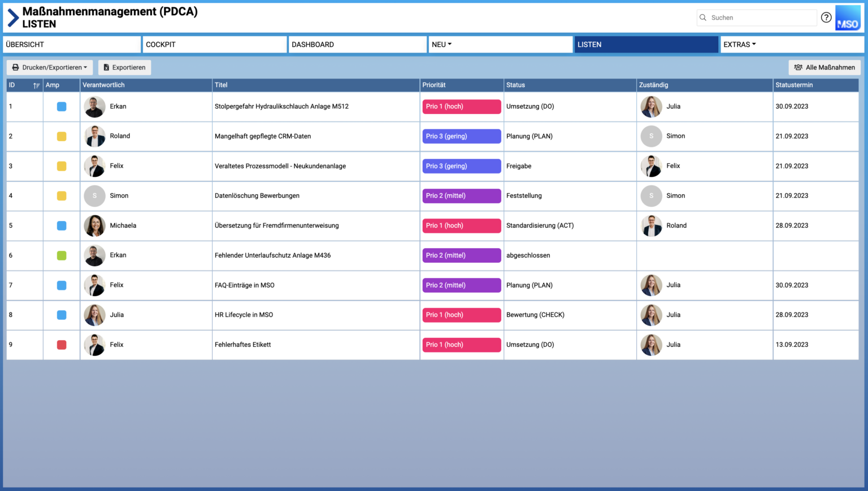
Task: Click the people icon on Alle Maßnahmen
Action: [799, 67]
